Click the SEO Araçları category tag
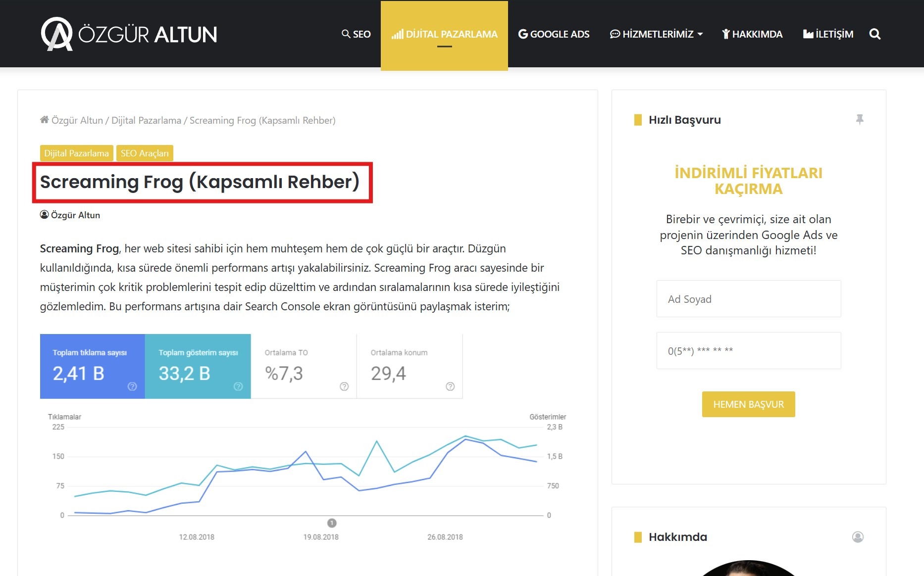Screen dimensions: 924x576 pyautogui.click(x=145, y=153)
